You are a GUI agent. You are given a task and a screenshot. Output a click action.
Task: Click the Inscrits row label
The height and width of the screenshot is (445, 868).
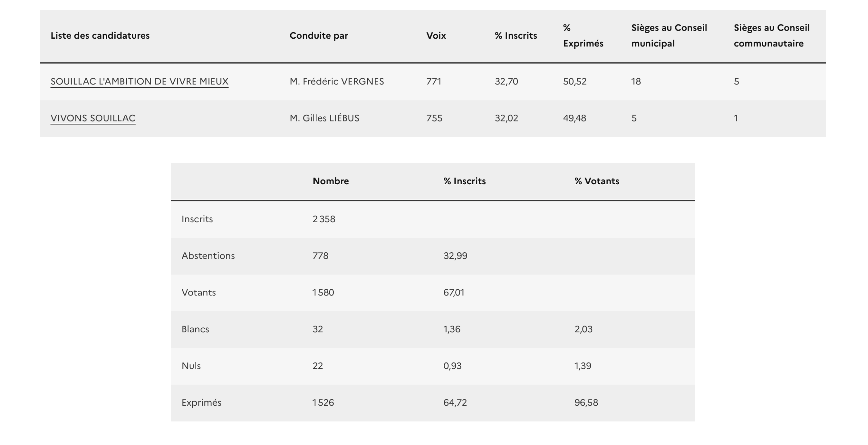click(197, 219)
